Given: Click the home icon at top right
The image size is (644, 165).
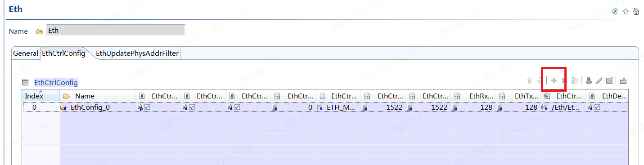Looking at the screenshot, I should 636,11.
